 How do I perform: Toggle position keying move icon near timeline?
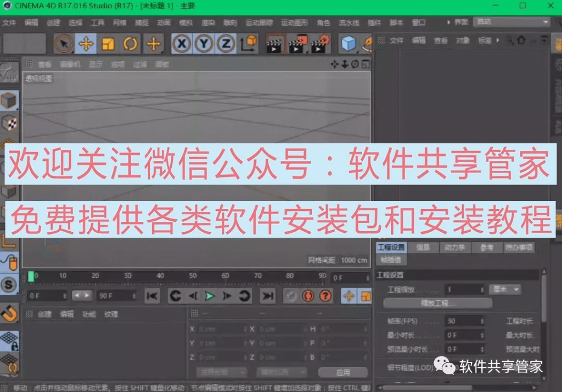[x=349, y=296]
